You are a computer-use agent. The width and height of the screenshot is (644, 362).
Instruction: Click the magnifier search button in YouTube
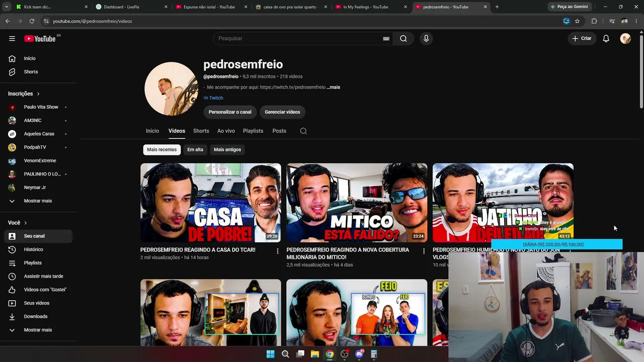point(404,38)
